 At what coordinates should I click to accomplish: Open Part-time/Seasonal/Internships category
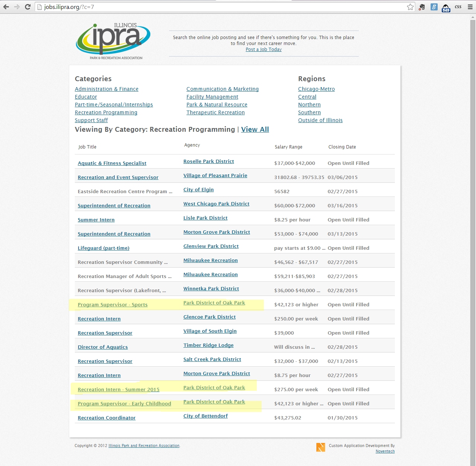coord(114,105)
